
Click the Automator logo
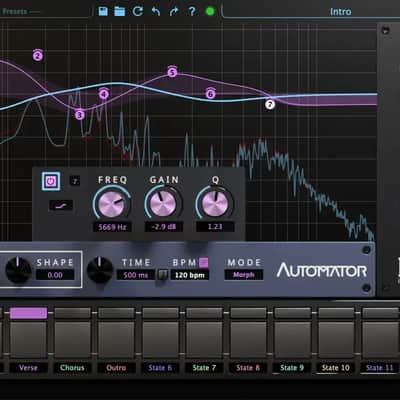(x=322, y=270)
